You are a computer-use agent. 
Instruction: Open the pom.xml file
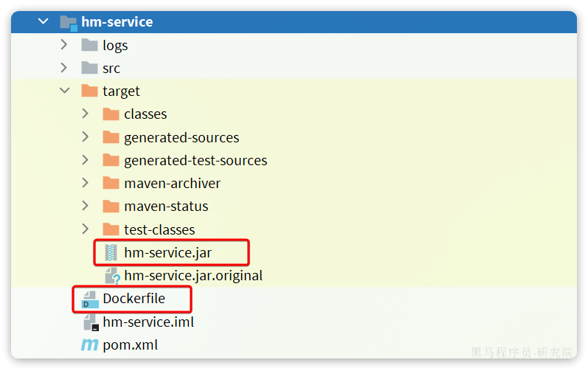point(130,344)
